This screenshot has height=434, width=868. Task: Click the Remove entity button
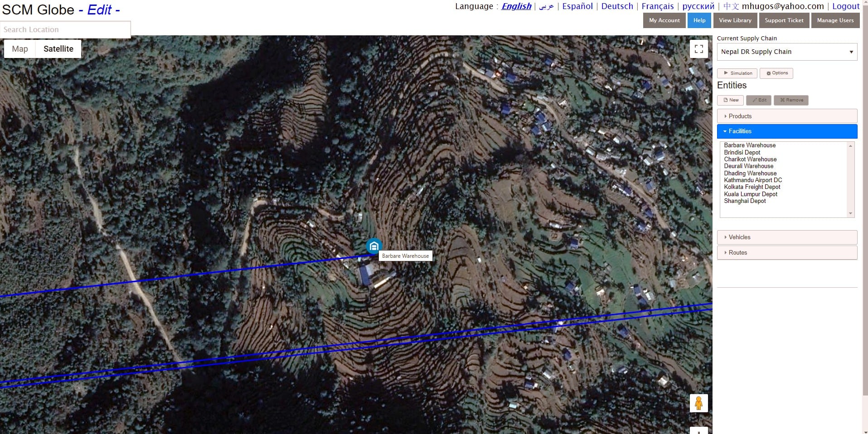pyautogui.click(x=791, y=100)
